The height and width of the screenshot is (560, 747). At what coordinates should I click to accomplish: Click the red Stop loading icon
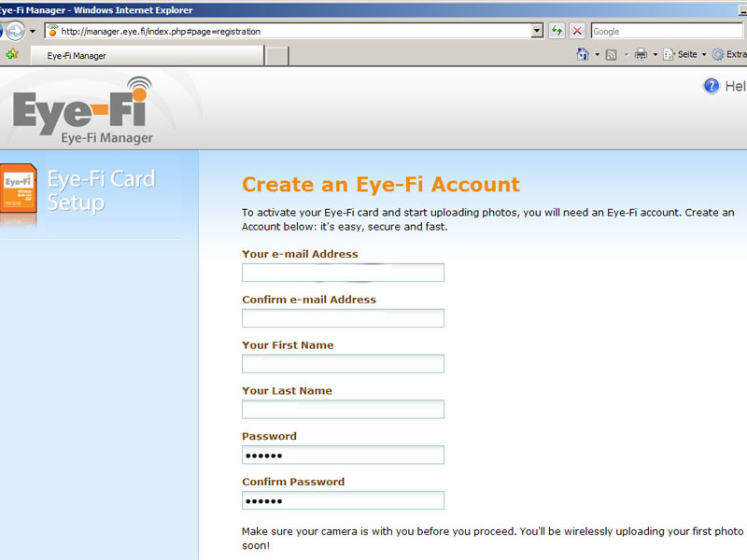[x=577, y=32]
